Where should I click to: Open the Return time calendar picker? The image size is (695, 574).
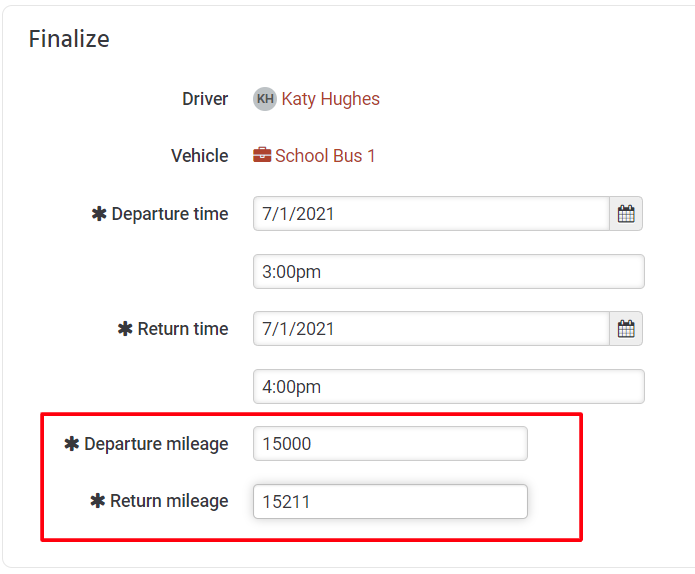click(626, 329)
